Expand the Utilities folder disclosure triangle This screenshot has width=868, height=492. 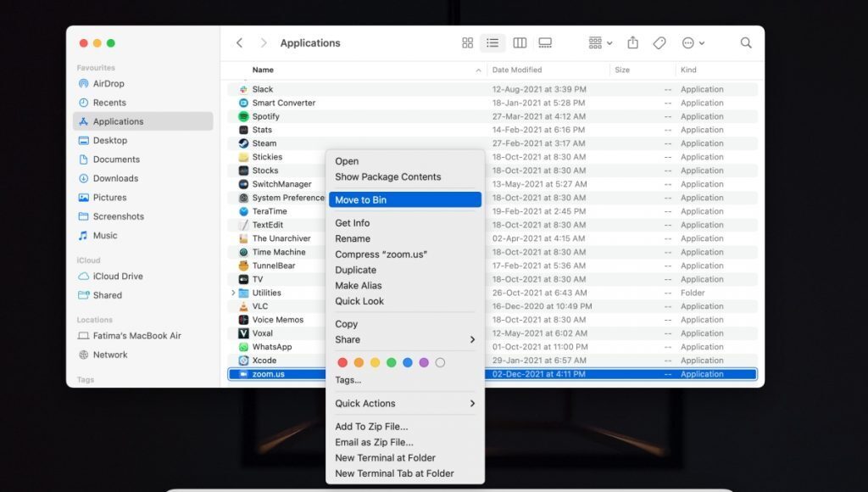pos(232,292)
